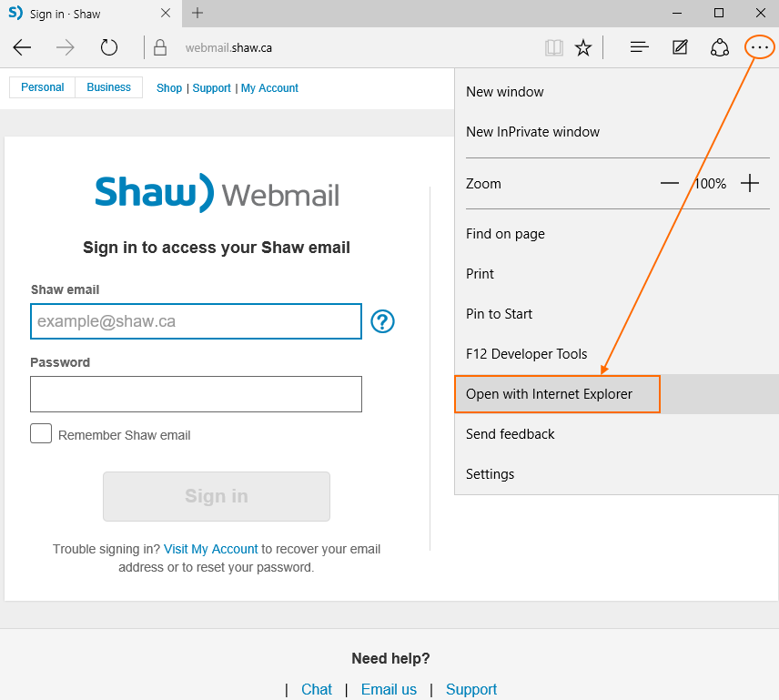Choose Open with Internet Explorer
Viewport: 779px width, 700px height.
pyautogui.click(x=616, y=394)
